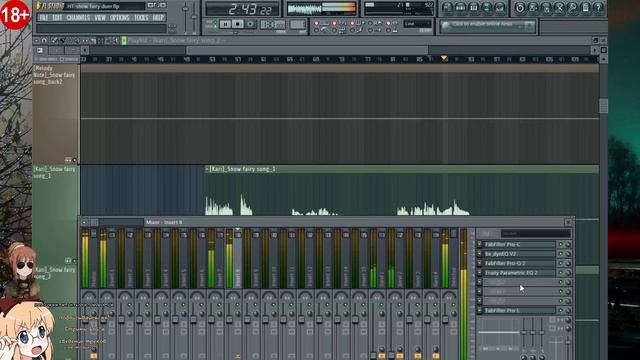Select the playlist draw pencil tool
This screenshot has height=360, width=640.
(55, 40)
